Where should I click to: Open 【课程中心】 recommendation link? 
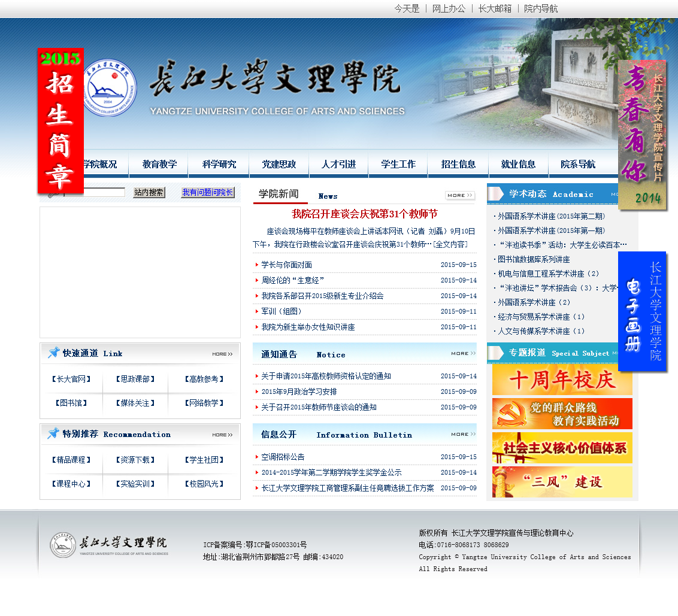point(71,484)
